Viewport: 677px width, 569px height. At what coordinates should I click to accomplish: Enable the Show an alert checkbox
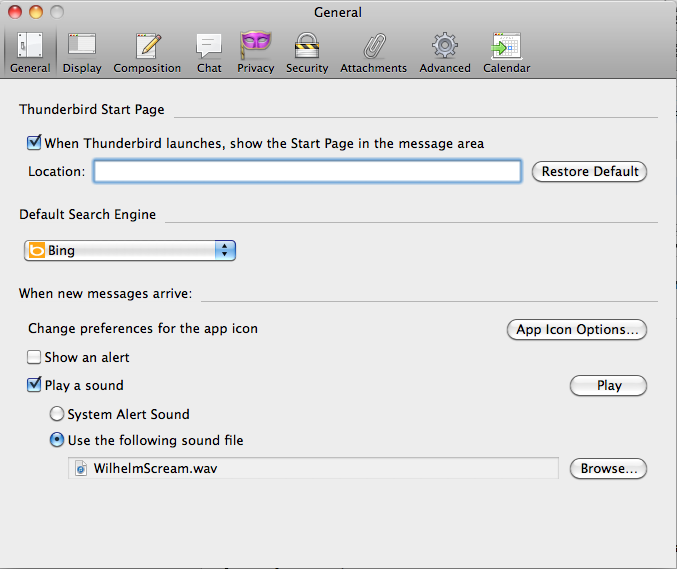[x=35, y=357]
